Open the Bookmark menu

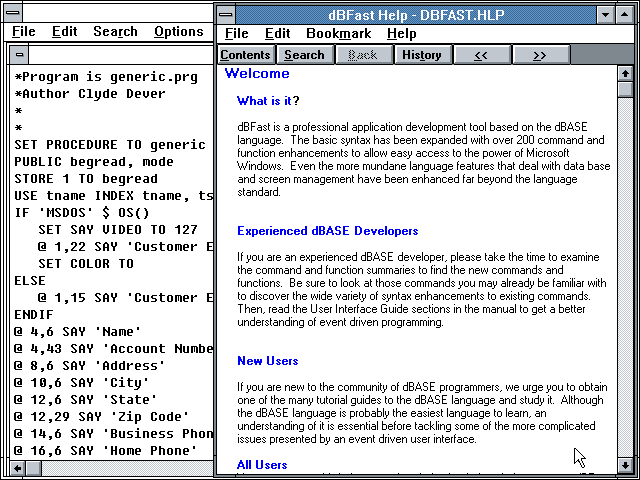[x=339, y=33]
